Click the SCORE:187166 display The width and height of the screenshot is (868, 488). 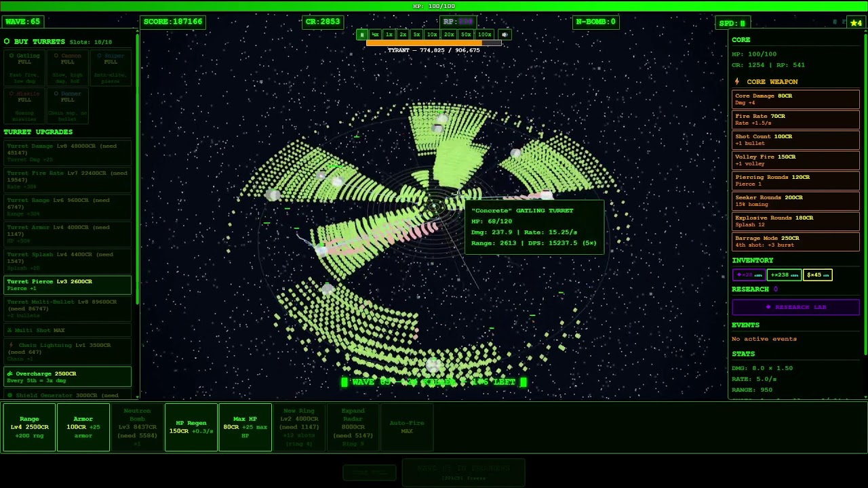pos(172,22)
